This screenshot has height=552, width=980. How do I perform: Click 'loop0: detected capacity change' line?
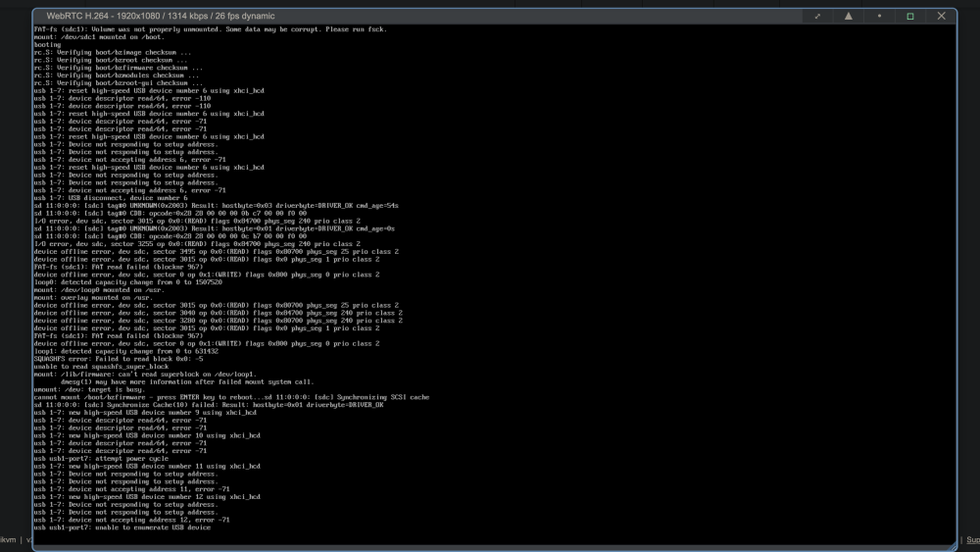tap(128, 282)
